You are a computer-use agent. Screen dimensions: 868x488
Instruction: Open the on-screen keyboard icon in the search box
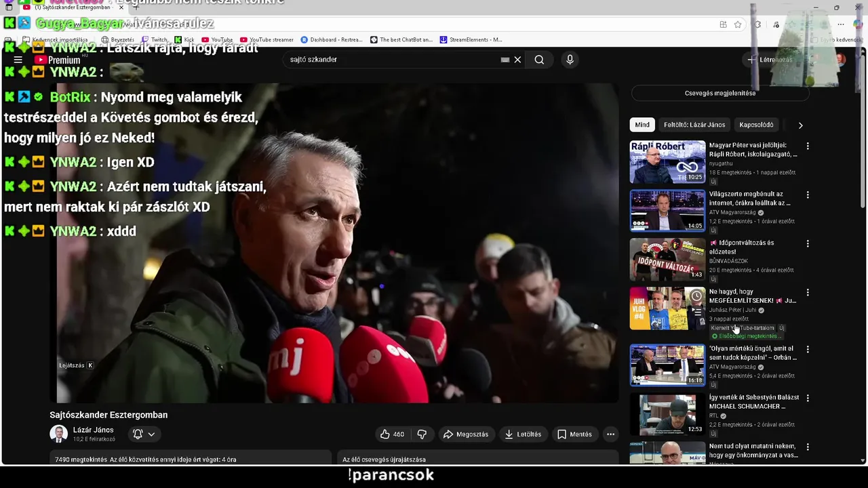tap(505, 60)
